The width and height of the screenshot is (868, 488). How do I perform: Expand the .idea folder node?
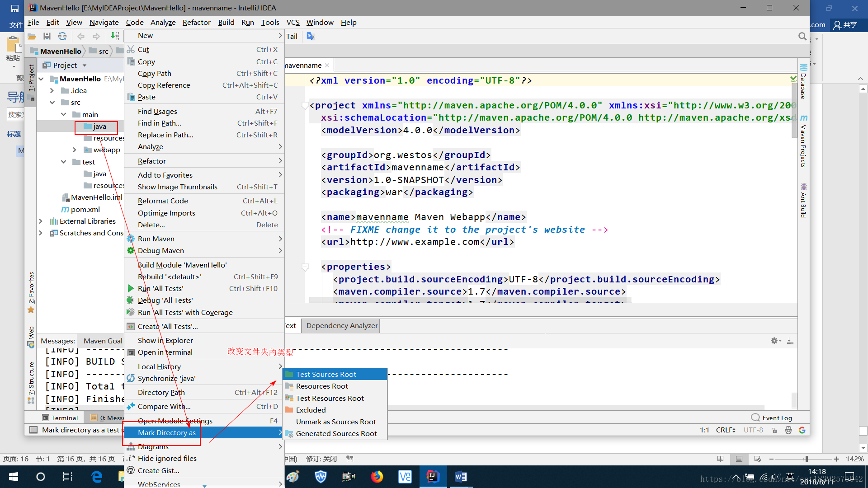point(52,91)
